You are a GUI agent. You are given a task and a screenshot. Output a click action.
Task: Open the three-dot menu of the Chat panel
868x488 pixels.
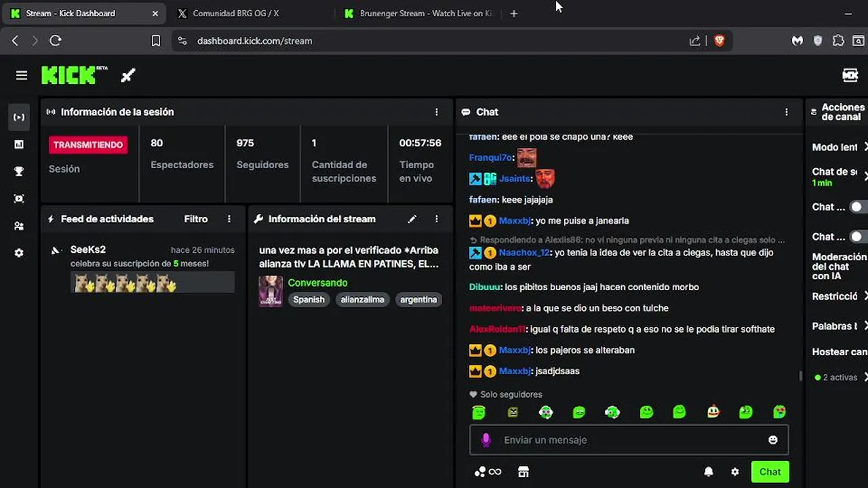[x=787, y=112]
